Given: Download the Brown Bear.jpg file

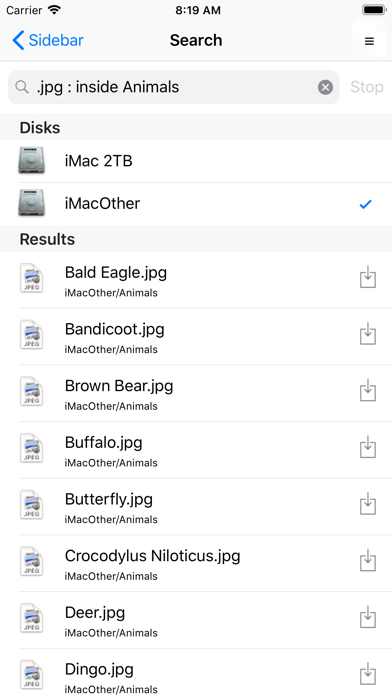Looking at the screenshot, I should (x=368, y=391).
